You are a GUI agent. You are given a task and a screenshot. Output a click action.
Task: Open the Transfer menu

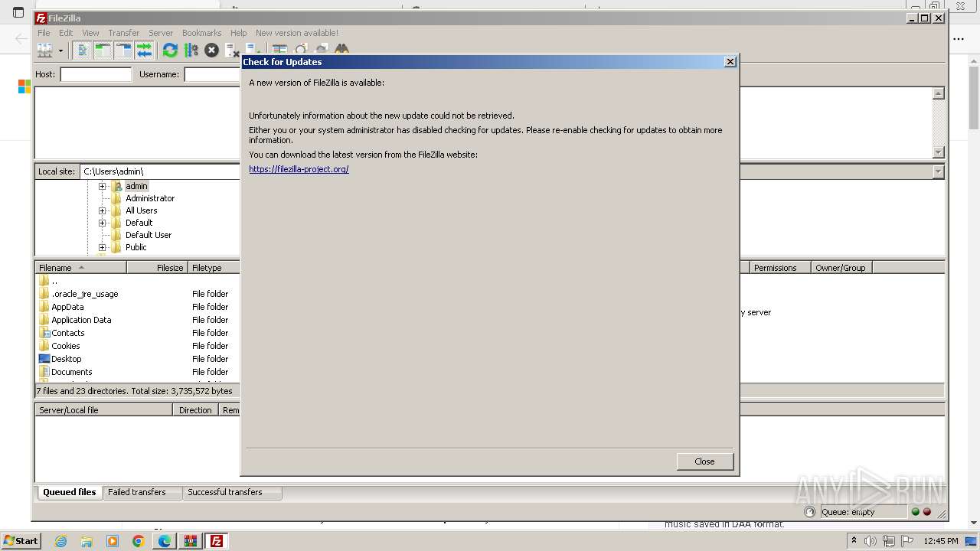pyautogui.click(x=123, y=33)
